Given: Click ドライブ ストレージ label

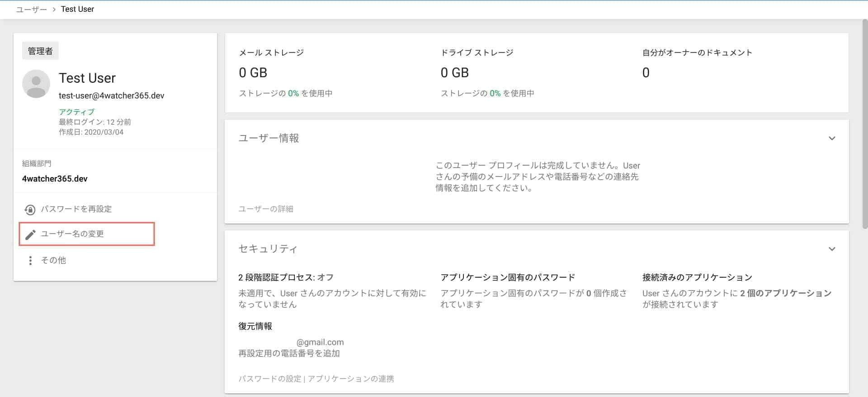Looking at the screenshot, I should click(477, 53).
